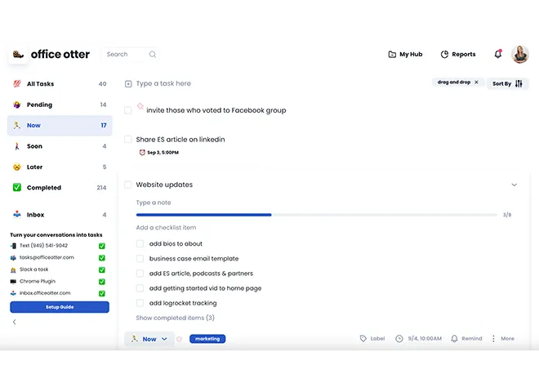The image size is (539, 392).
Task: Open the Now status dropdown
Action: 149,339
